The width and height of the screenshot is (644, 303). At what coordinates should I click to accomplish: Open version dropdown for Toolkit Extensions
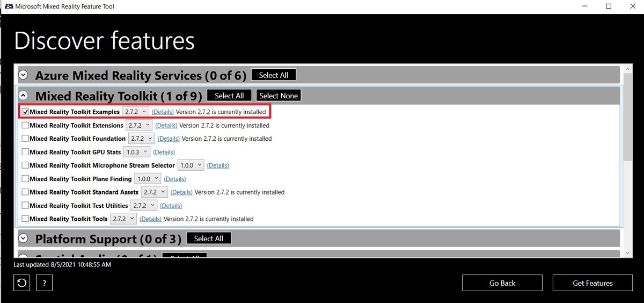tap(139, 125)
